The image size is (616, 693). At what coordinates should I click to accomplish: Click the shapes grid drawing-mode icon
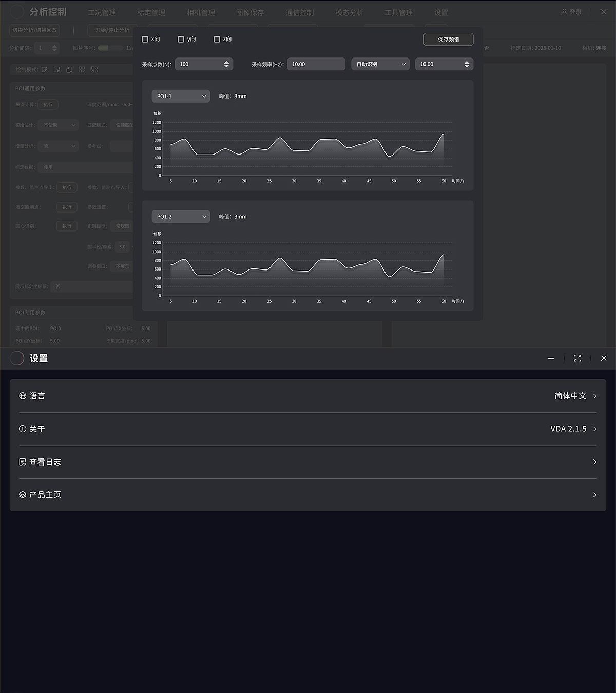coord(94,69)
